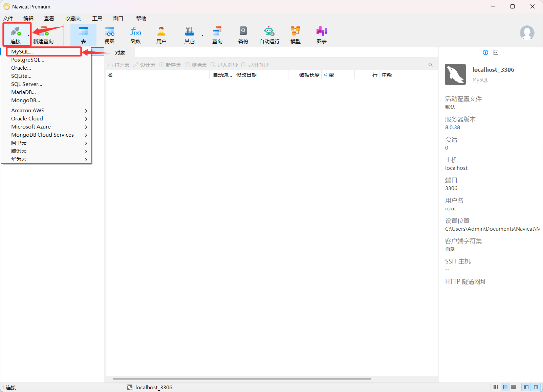This screenshot has height=392, width=543.
Task: Open the 文件 menu
Action: [x=8, y=19]
